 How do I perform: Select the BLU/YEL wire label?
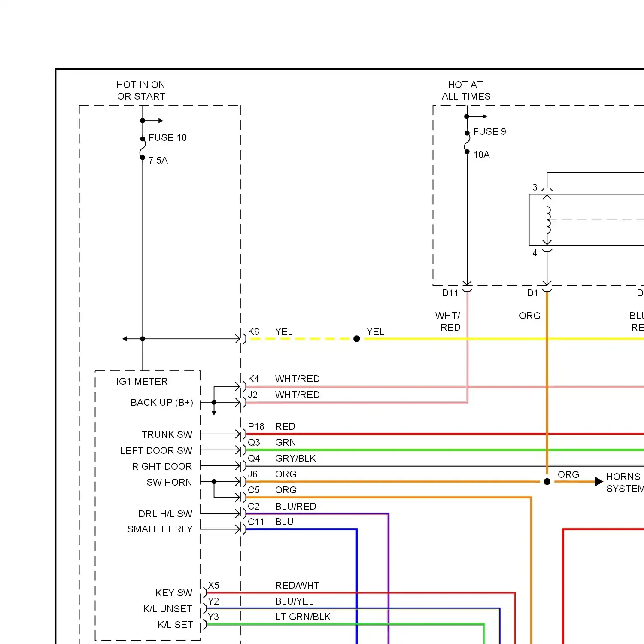coord(295,601)
